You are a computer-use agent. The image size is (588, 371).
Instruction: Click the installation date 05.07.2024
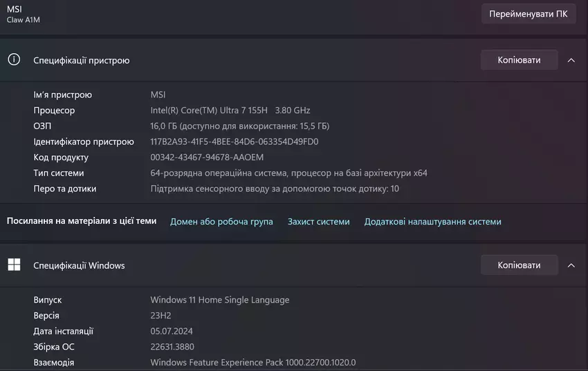(x=172, y=331)
